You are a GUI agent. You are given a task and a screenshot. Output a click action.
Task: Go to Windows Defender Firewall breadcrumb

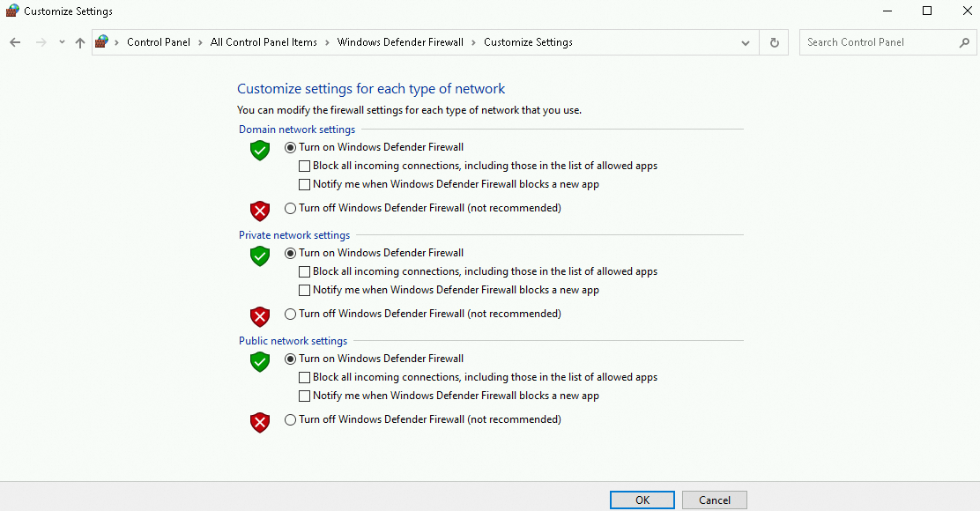(400, 42)
